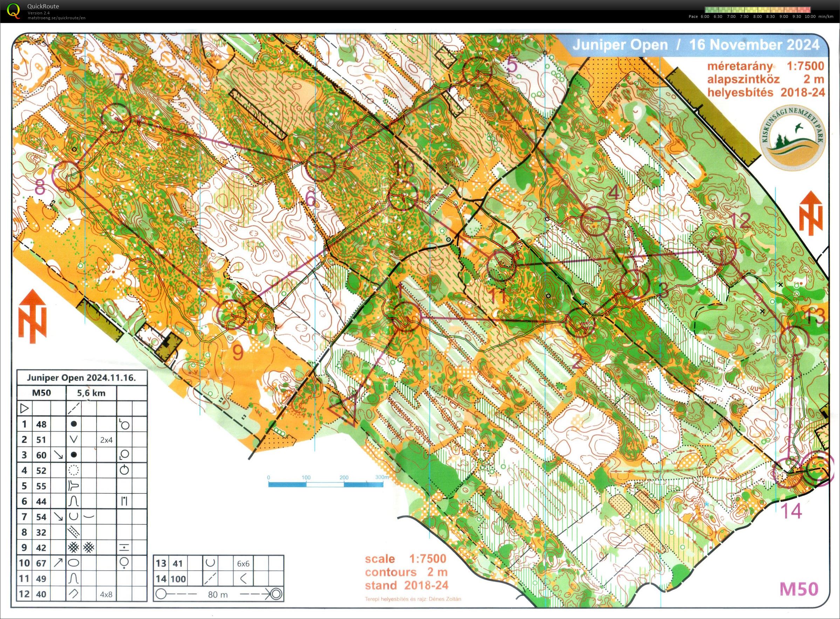Screen dimensions: 840x619
Task: Click the finish double circle on the map
Action: (818, 469)
